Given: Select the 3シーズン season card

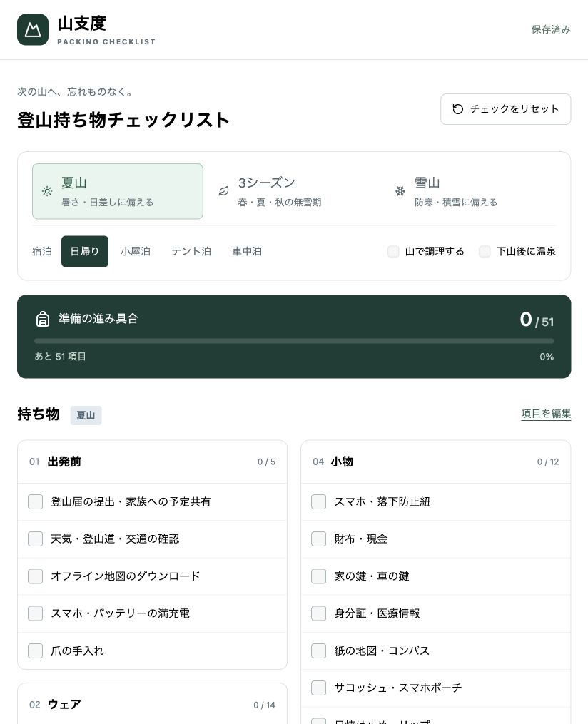Looking at the screenshot, I should click(x=294, y=191).
